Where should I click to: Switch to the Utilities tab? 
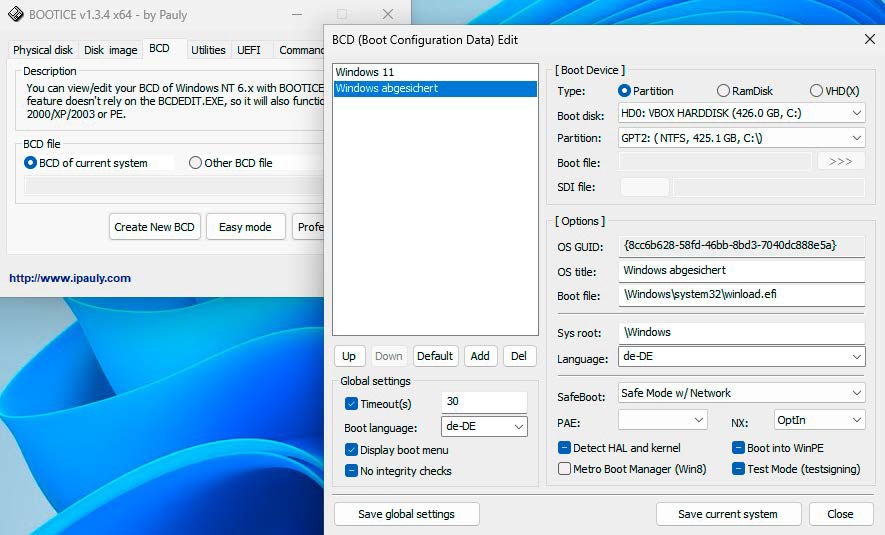[x=208, y=50]
